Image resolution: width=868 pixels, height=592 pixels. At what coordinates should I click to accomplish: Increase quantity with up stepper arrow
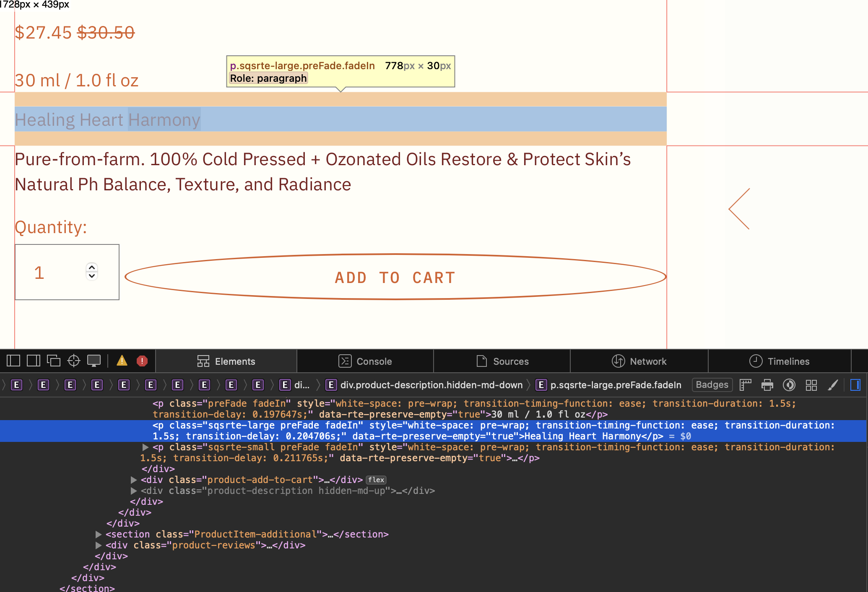tap(92, 267)
